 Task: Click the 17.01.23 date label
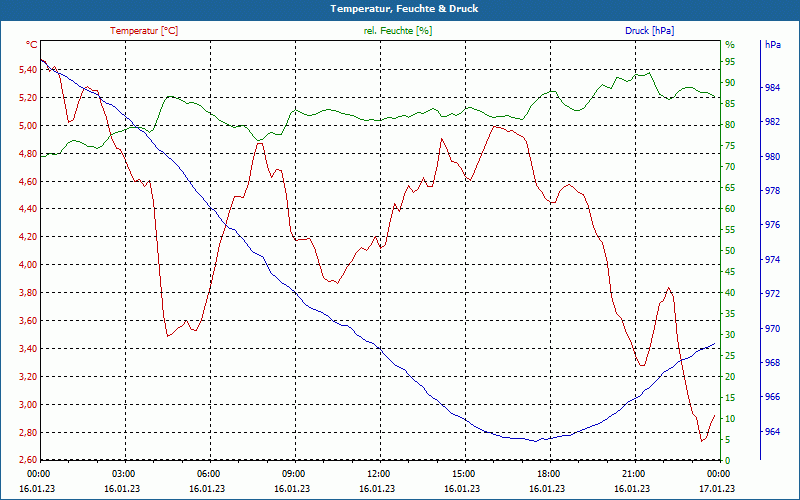[x=717, y=488]
